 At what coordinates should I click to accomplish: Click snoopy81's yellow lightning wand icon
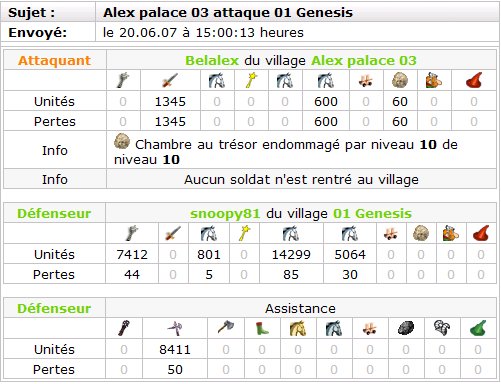(244, 233)
